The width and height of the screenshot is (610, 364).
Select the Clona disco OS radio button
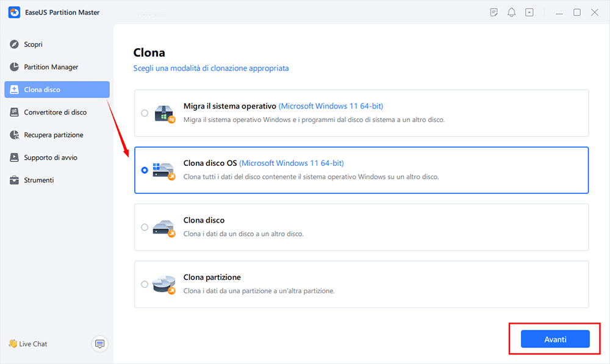[x=145, y=170]
